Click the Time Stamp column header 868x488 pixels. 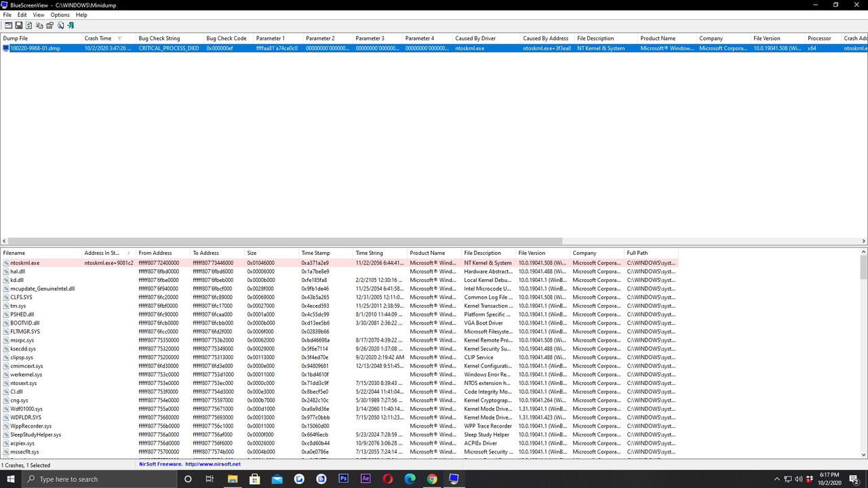click(325, 253)
